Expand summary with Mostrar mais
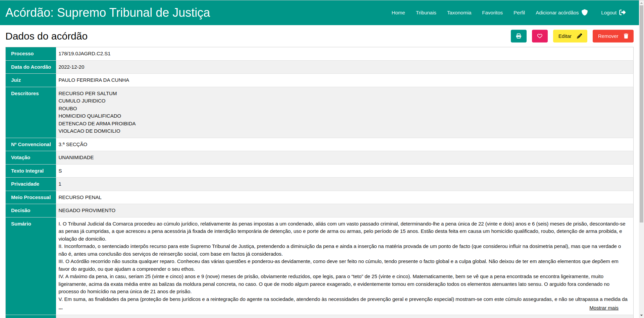This screenshot has width=644, height=318. click(x=604, y=308)
